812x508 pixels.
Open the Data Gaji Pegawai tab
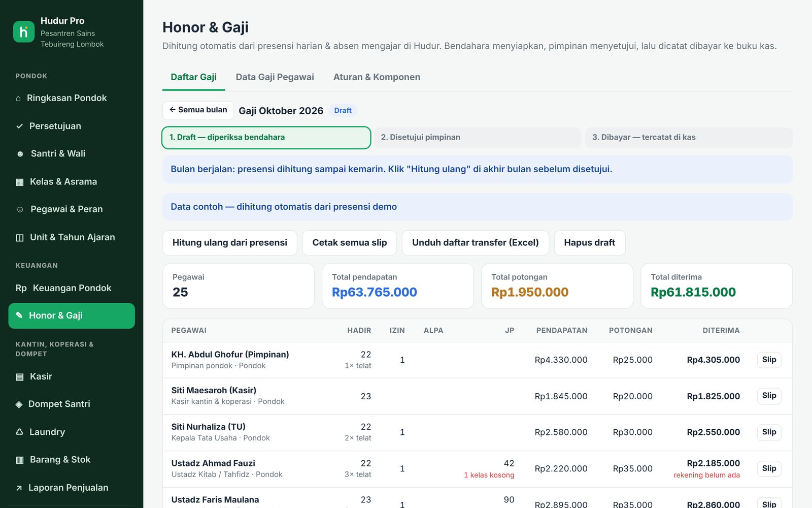[x=275, y=77]
